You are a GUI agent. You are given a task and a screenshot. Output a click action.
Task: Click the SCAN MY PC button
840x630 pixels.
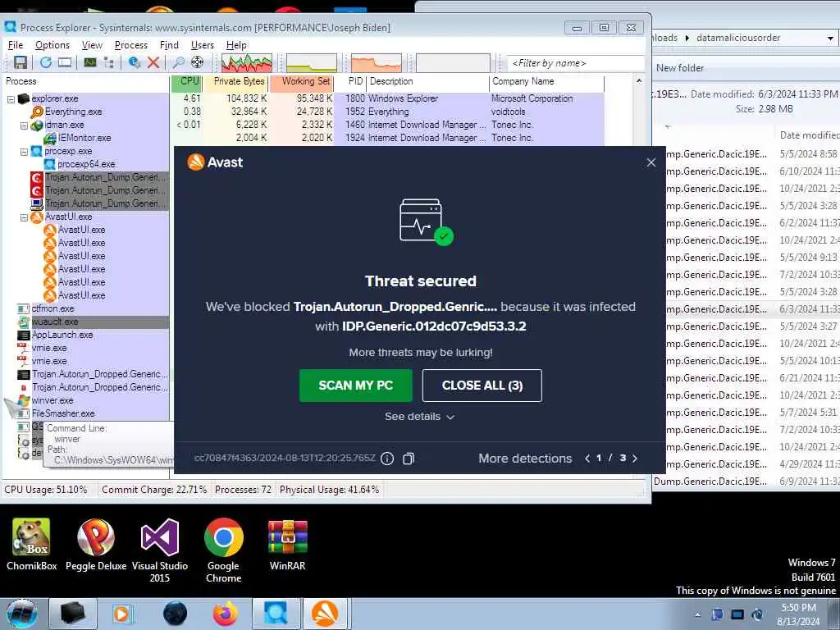[356, 386]
